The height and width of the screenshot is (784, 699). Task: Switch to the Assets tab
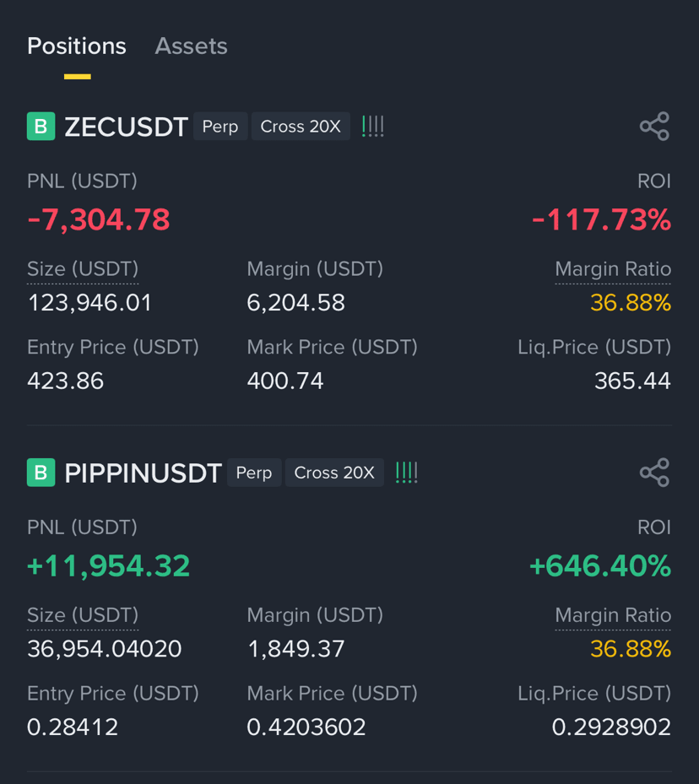191,46
